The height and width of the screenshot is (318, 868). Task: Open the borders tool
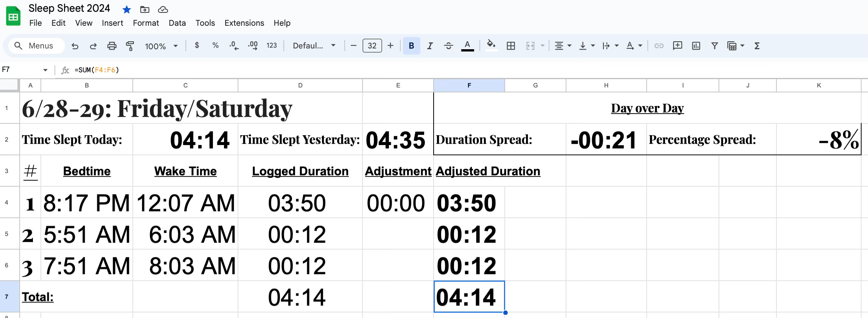tap(511, 46)
